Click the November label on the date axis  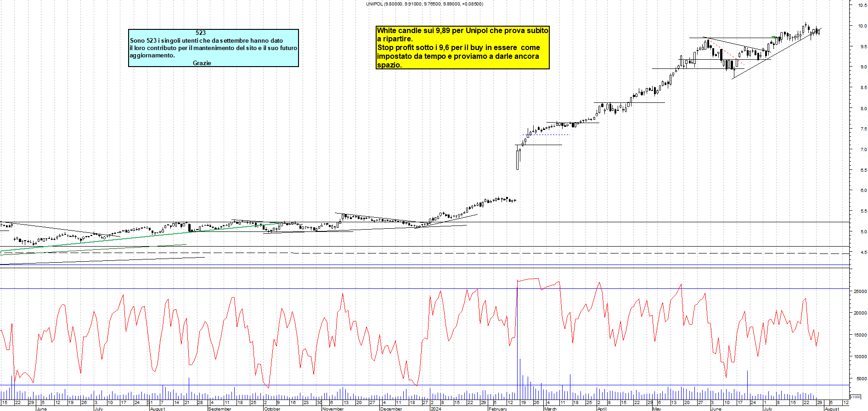[333, 409]
